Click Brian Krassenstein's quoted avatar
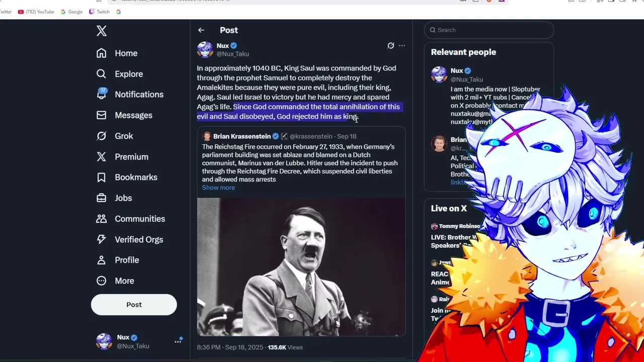Screen dimensions: 644x362 coord(207,136)
